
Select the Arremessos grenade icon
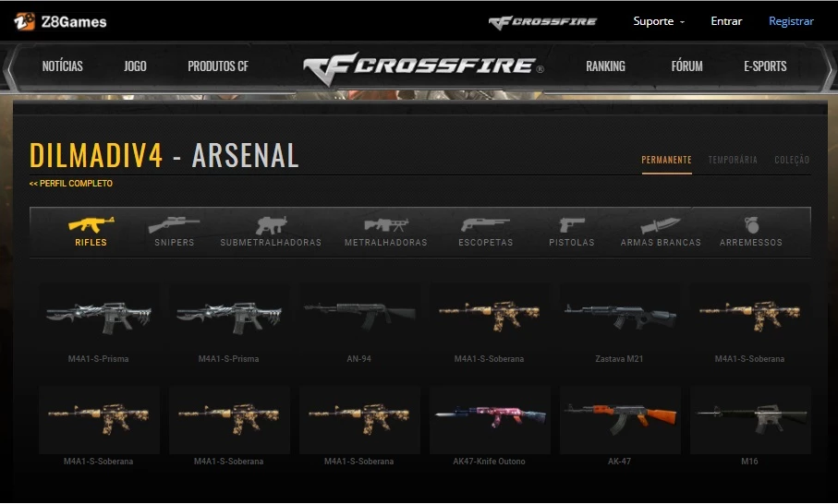click(751, 225)
